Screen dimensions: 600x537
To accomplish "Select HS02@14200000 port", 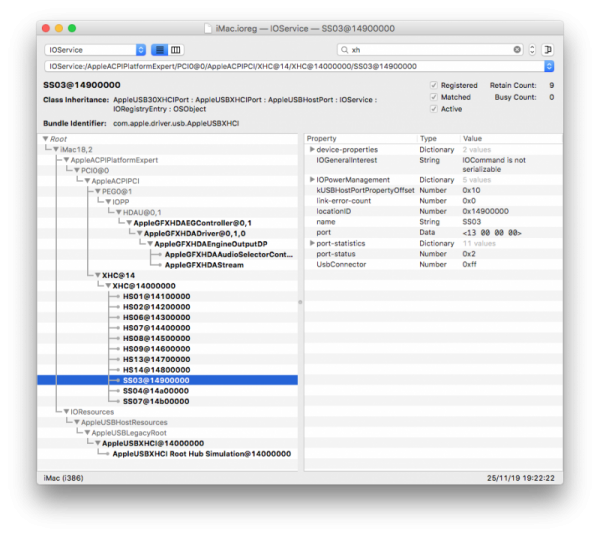I will (x=157, y=307).
